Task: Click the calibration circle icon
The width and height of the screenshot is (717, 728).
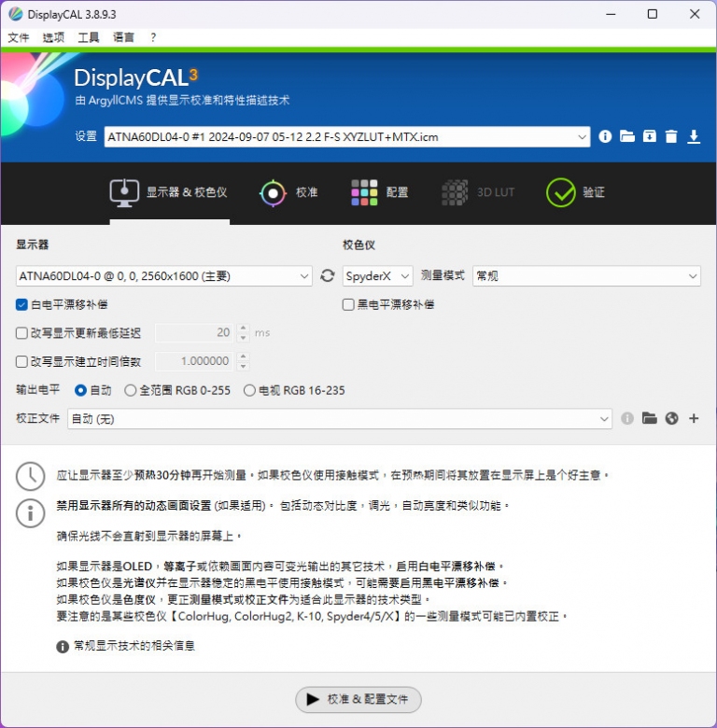Action: point(273,192)
